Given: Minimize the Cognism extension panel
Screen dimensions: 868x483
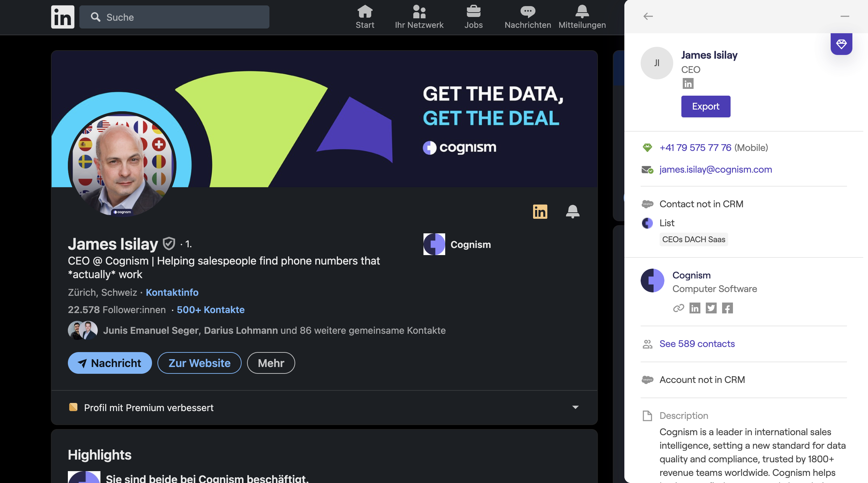Looking at the screenshot, I should (845, 16).
